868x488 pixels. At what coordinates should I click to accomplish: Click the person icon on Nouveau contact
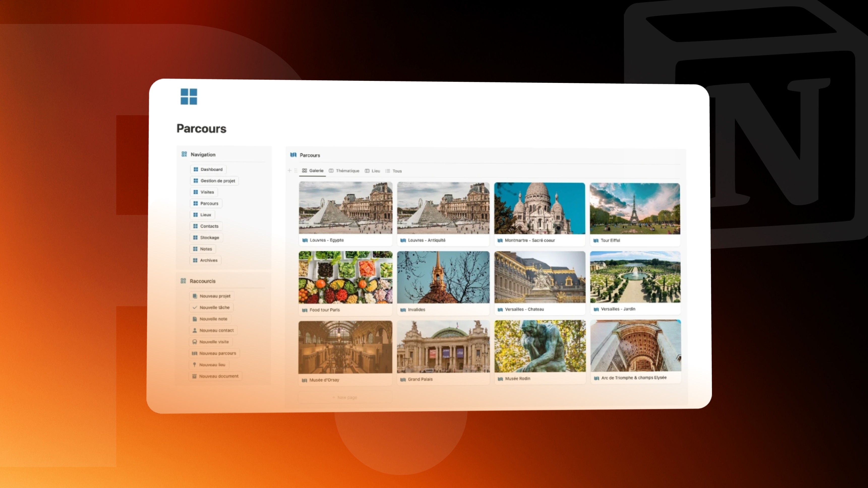coord(194,330)
